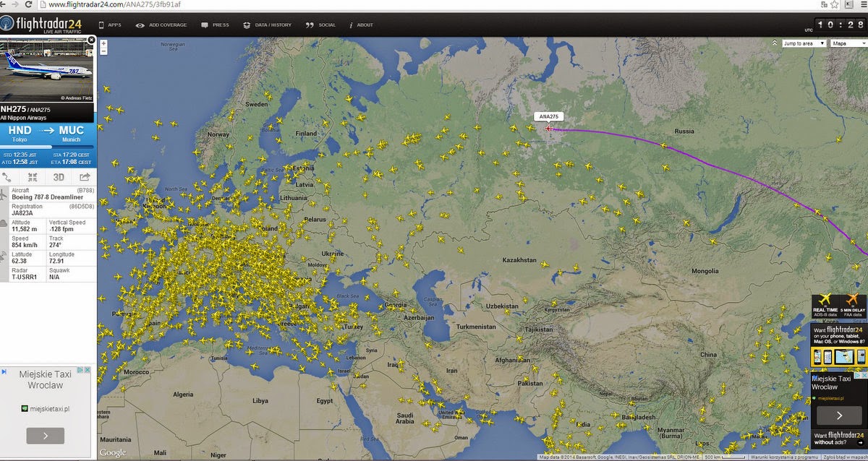Expand the Mapa map type dropdown
868x461 pixels.
[x=848, y=43]
